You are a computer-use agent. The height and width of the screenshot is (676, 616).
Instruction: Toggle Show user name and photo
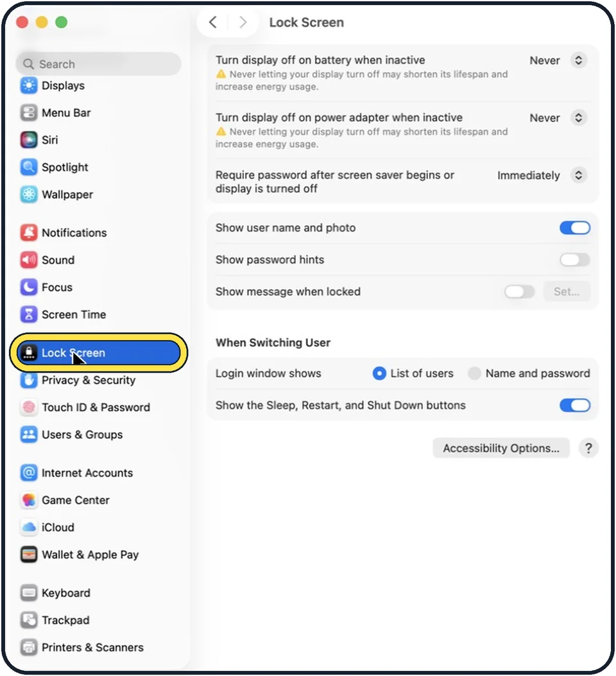[x=574, y=228]
